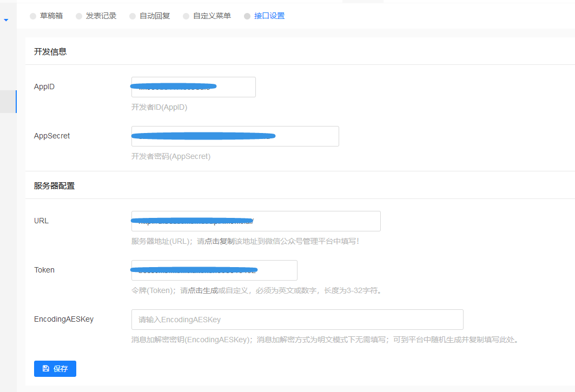Click the dot icon beside 草稿箱
The height and width of the screenshot is (392, 575).
(33, 16)
